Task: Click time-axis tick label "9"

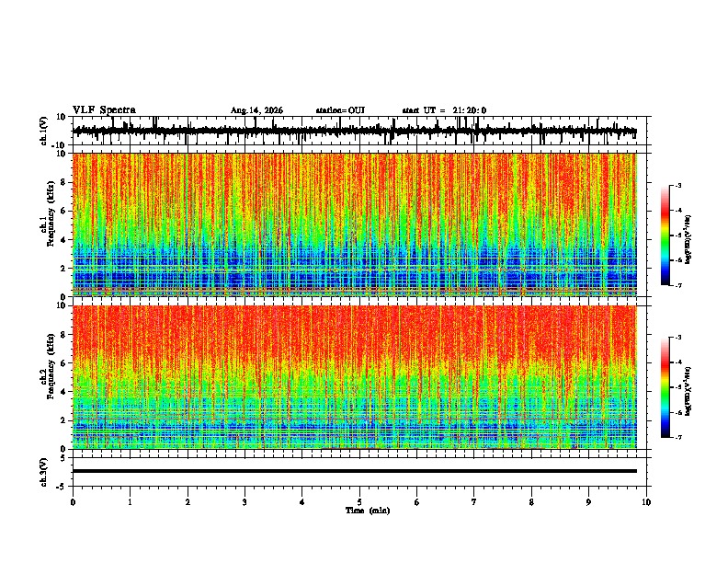Action: tap(588, 502)
